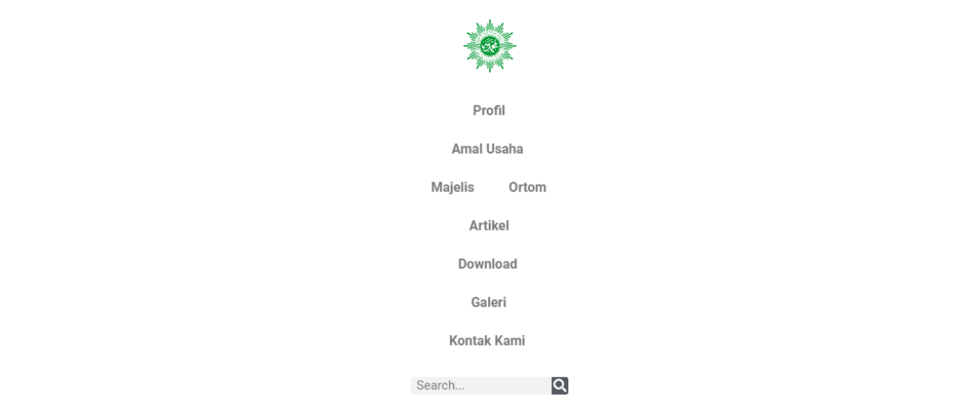The image size is (980, 403).
Task: Expand the Majelis menu
Action: click(x=452, y=187)
